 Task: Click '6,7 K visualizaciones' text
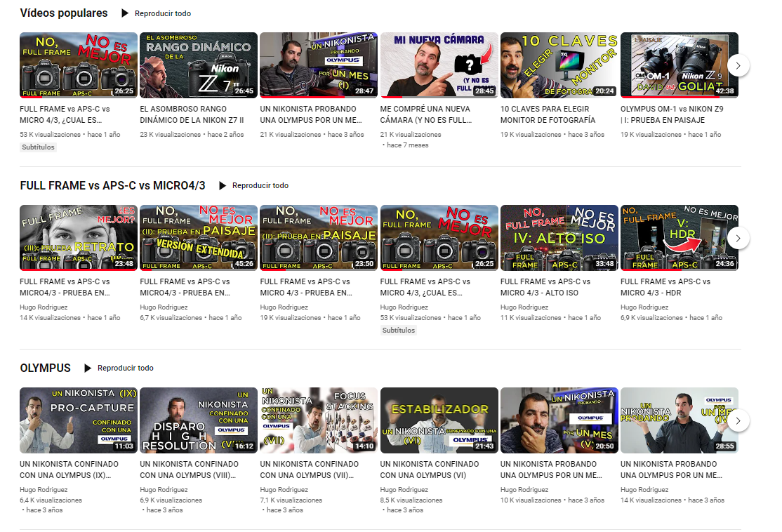[171, 318]
